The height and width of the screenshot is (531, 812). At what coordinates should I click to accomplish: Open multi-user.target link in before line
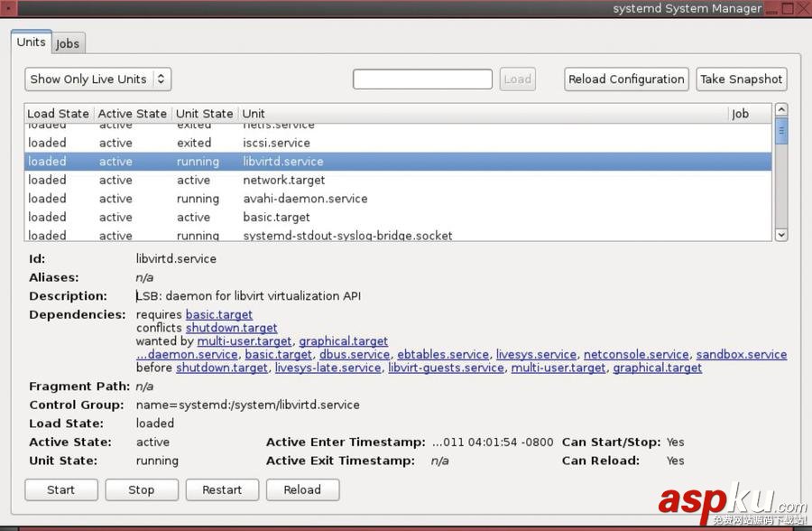point(558,368)
